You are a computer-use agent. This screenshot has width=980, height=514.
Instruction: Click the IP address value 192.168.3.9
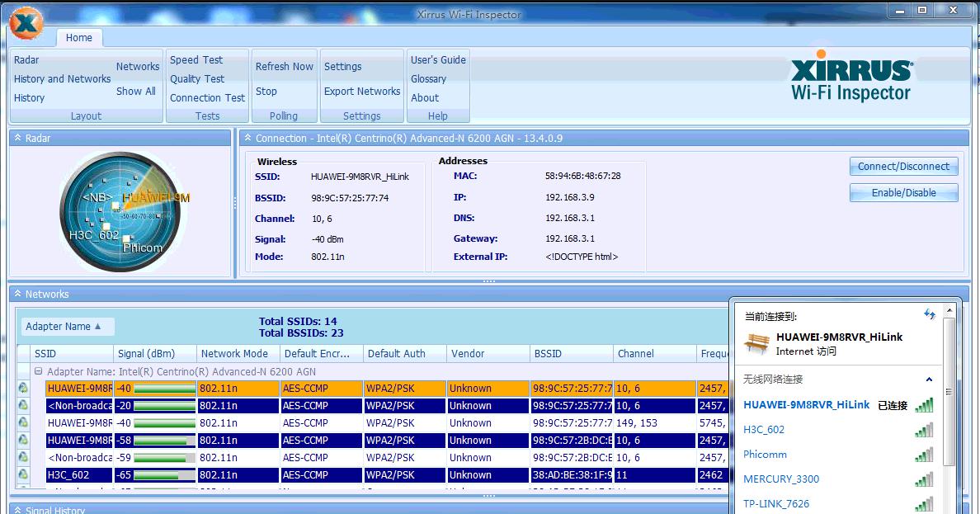[x=570, y=197]
